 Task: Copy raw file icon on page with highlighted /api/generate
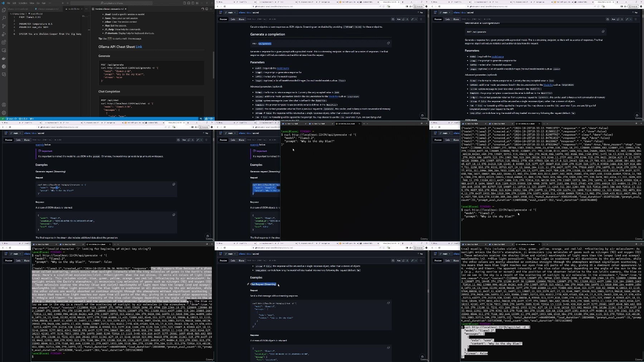[x=404, y=19]
